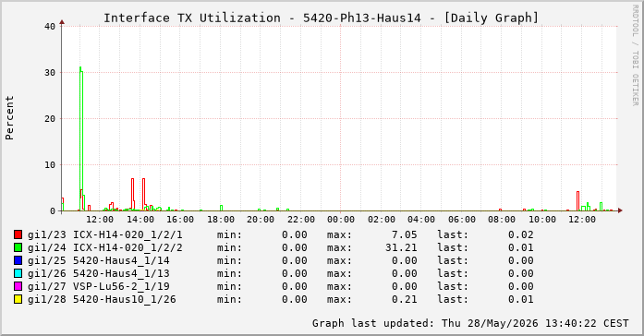Click the last value 0.02
The height and width of the screenshot is (336, 644).
pyautogui.click(x=521, y=234)
